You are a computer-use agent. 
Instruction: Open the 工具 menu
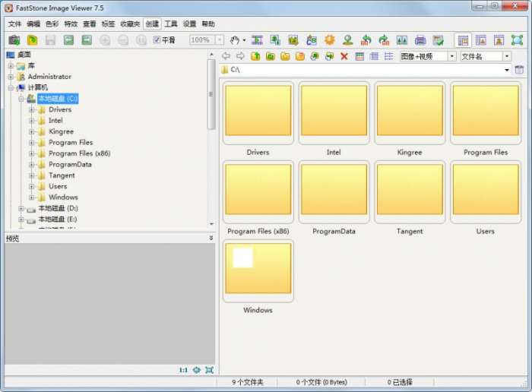point(171,24)
